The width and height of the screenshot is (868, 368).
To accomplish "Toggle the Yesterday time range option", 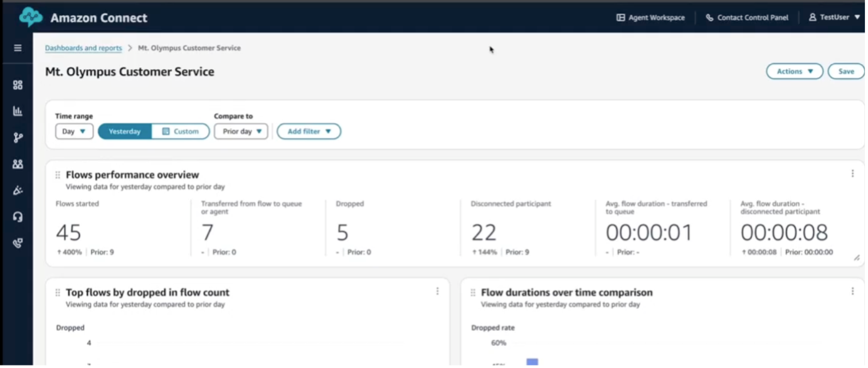I will point(124,131).
